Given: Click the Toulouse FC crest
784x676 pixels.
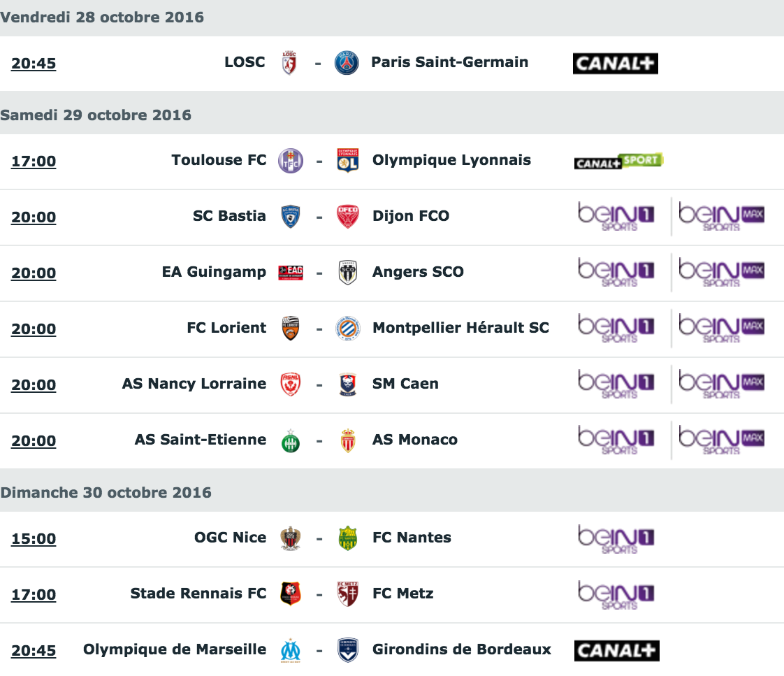Looking at the screenshot, I should point(291,161).
